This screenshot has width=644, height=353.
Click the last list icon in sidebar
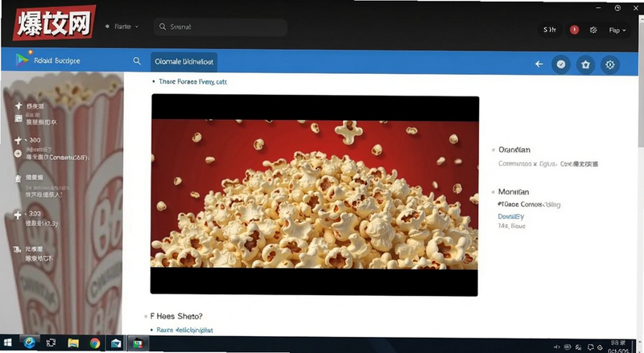tap(18, 249)
